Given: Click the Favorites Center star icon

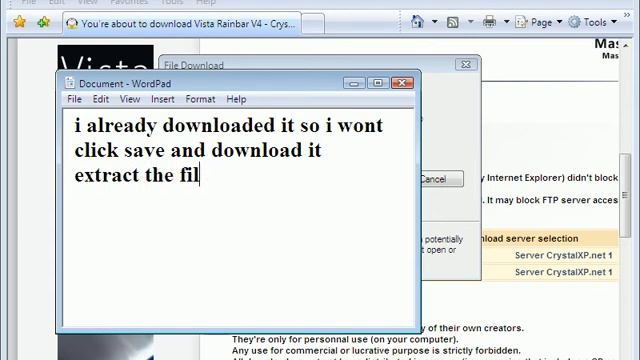Looking at the screenshot, I should click(x=20, y=22).
